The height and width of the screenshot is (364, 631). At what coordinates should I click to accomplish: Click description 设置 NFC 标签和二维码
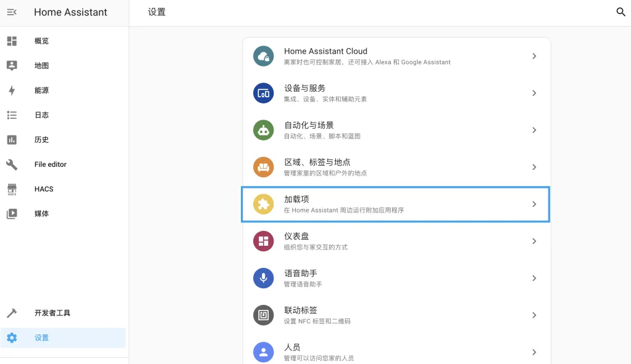point(317,322)
